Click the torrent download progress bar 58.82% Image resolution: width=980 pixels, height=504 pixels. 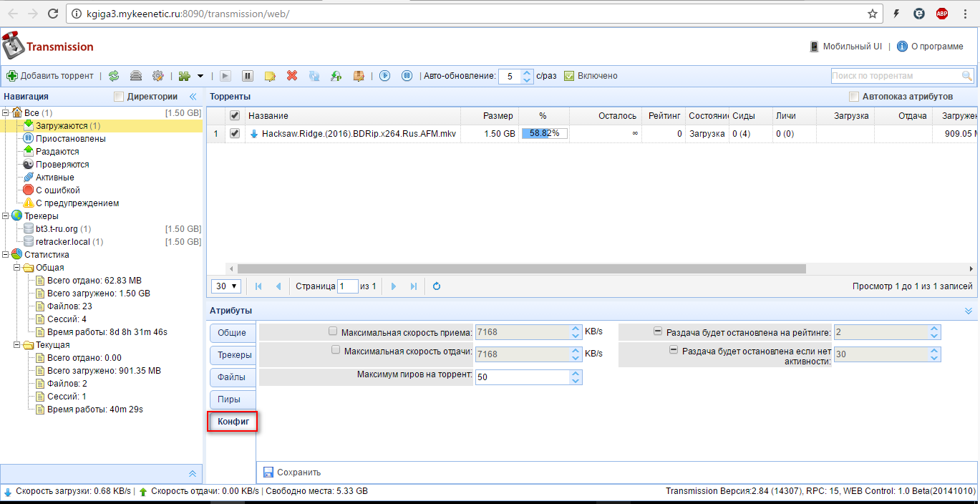545,133
